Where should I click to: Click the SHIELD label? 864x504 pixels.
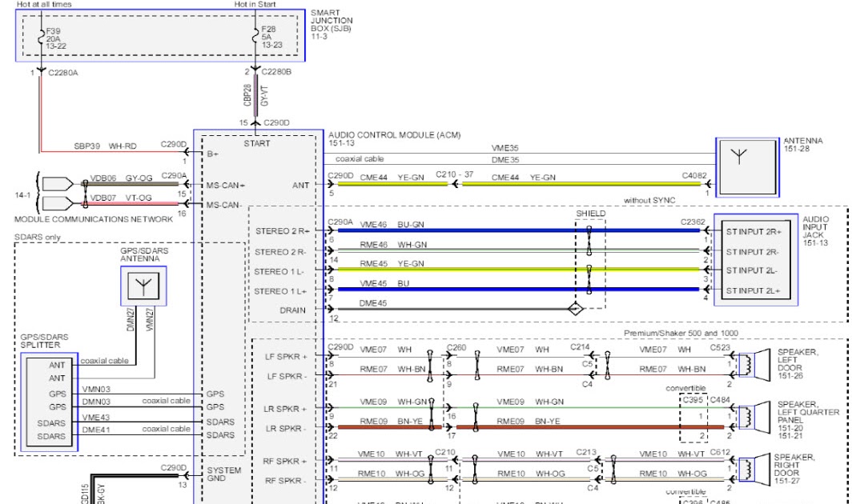[591, 214]
